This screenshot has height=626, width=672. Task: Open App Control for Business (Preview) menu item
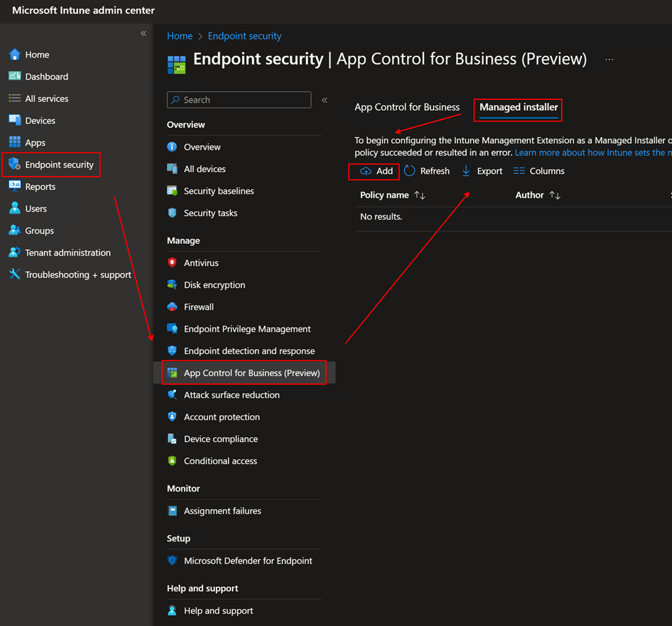tap(244, 373)
